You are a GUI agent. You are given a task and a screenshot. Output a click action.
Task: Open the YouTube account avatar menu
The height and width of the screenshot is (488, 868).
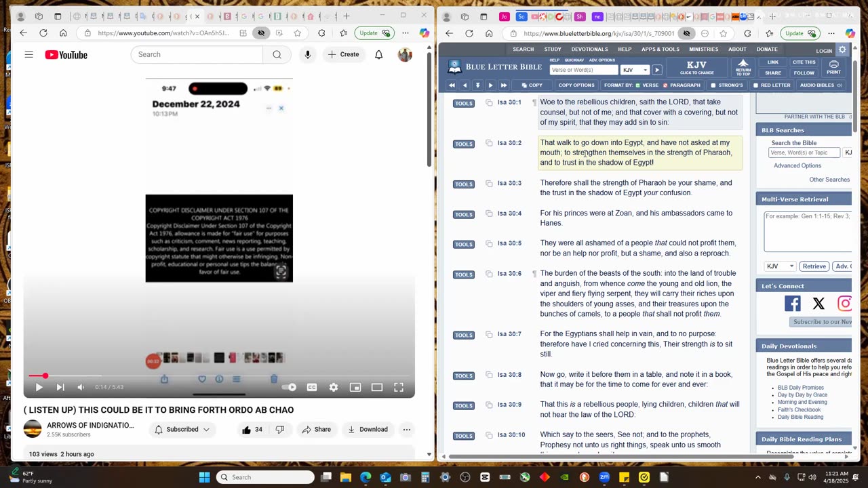tap(405, 54)
